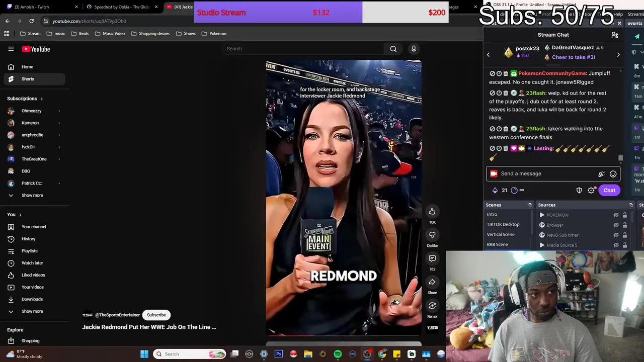Toggle visibility of the Browser source
Viewport: 644px width, 362px height.
tap(616, 225)
